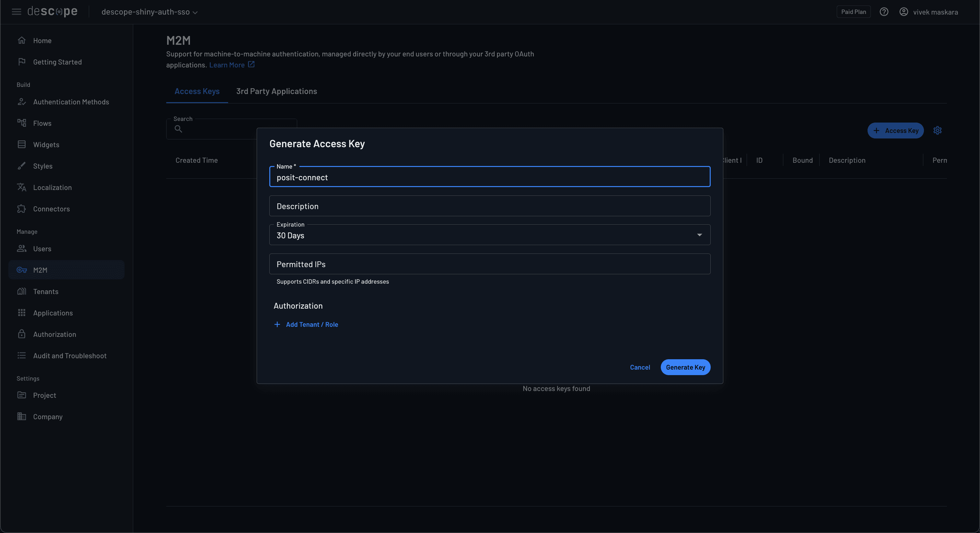This screenshot has width=980, height=533.
Task: Open the Tenants section
Action: click(46, 291)
